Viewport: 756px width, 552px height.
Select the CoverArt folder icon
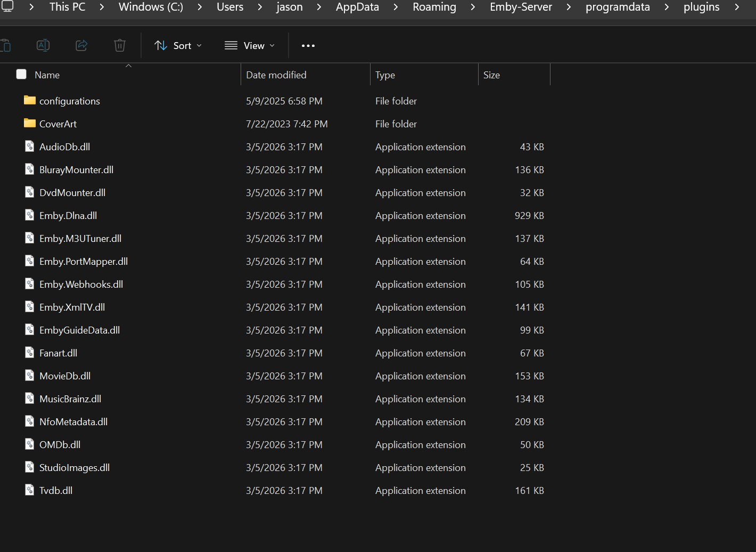tap(30, 123)
